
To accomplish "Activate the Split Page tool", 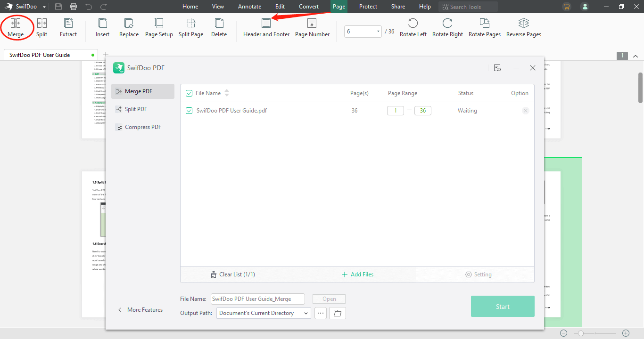I will tap(191, 28).
